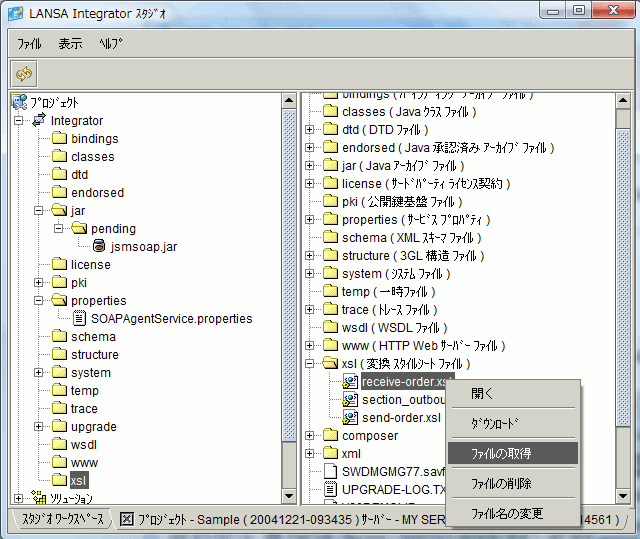Click the open properties folder icon in left tree
Screen dimensions: 640x539
click(x=59, y=300)
